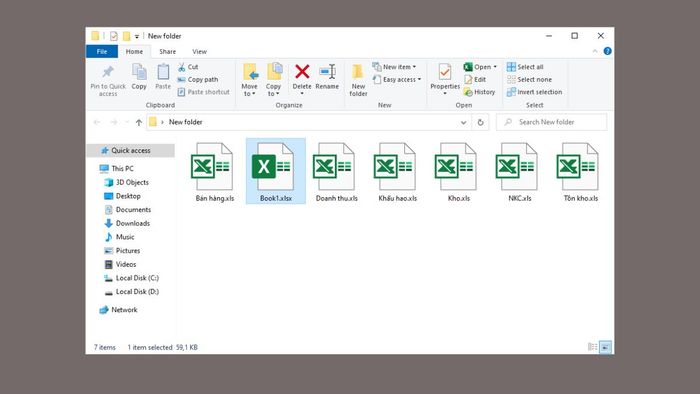Click Invert selection
The height and width of the screenshot is (394, 700).
534,92
